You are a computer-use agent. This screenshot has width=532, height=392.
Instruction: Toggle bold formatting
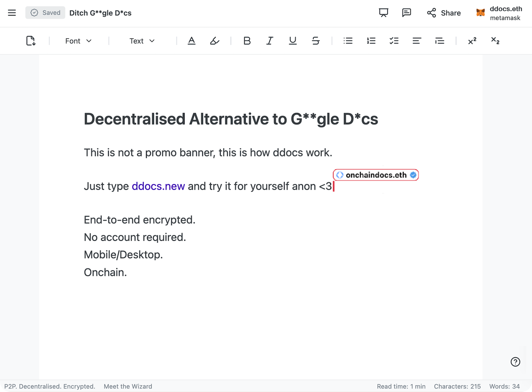pos(247,41)
